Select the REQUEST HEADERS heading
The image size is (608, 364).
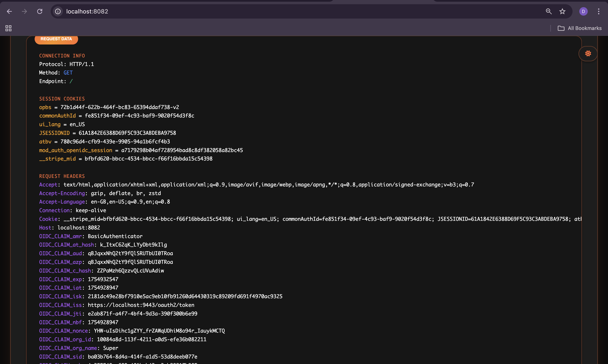(x=62, y=176)
